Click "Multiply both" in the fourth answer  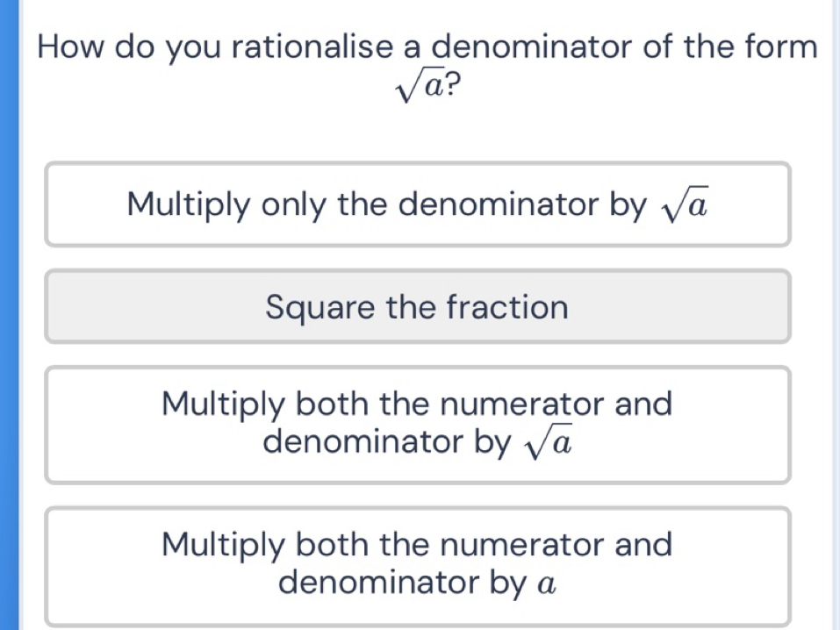(264, 546)
